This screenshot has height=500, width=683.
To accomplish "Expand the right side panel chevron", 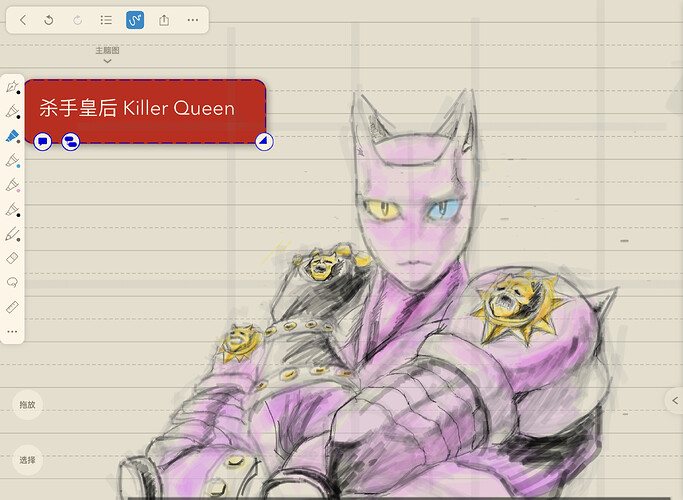I will (x=675, y=400).
